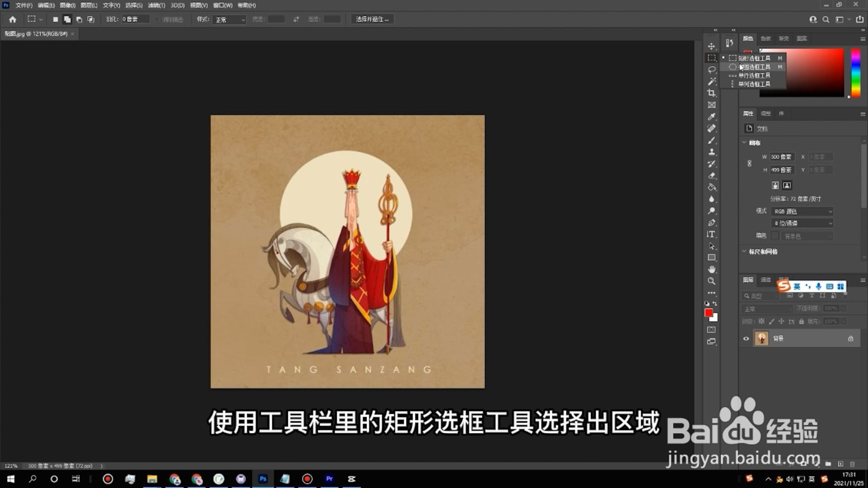
Task: Select the Eraser tool
Action: [x=711, y=176]
